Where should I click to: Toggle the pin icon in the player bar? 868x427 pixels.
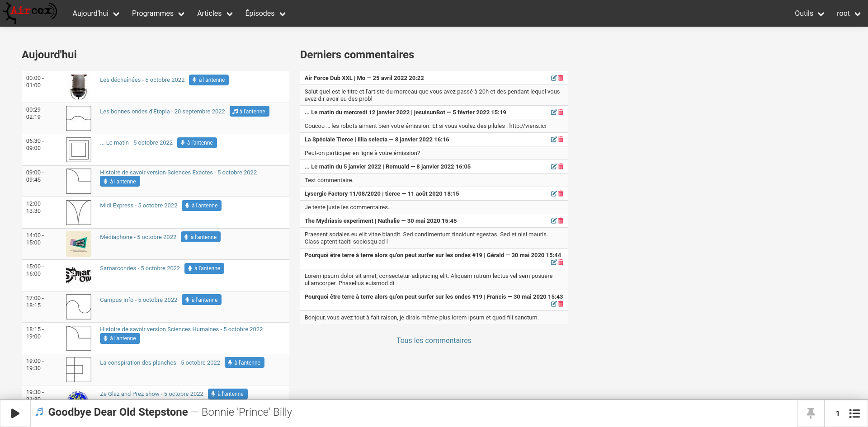click(x=811, y=413)
